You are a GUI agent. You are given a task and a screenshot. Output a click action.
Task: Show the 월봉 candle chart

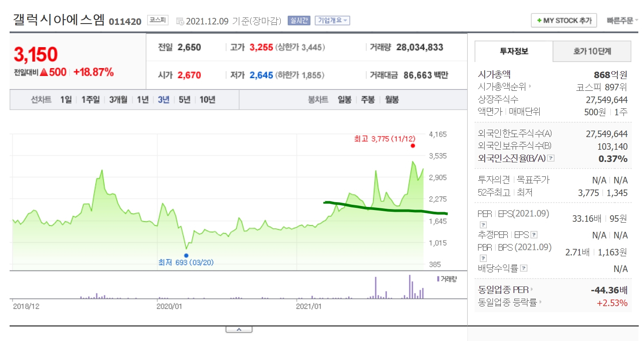pos(392,100)
